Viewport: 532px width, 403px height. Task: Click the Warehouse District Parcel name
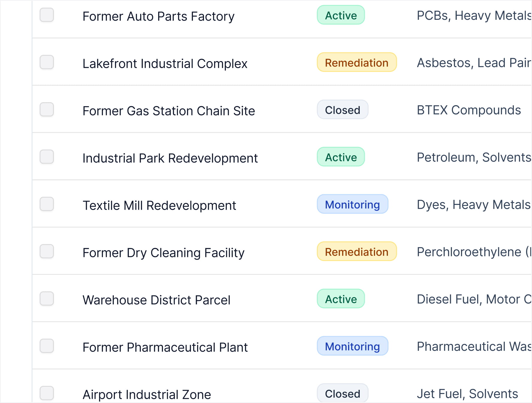(156, 300)
